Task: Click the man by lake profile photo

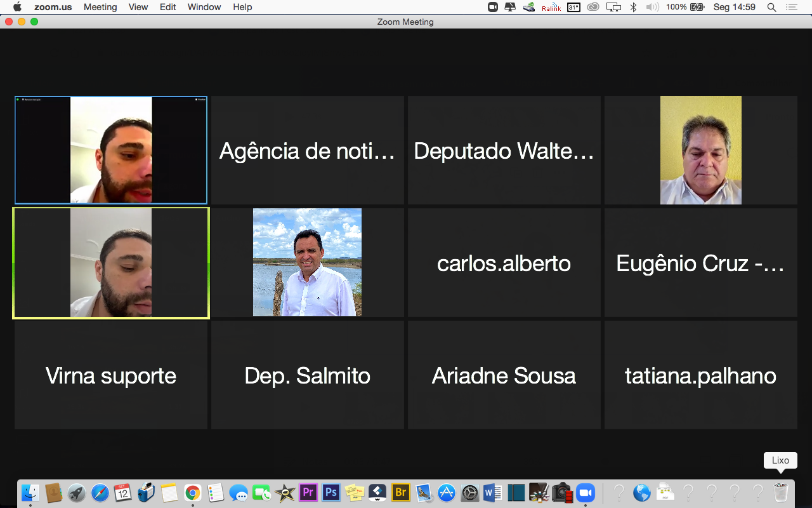Action: (308, 263)
